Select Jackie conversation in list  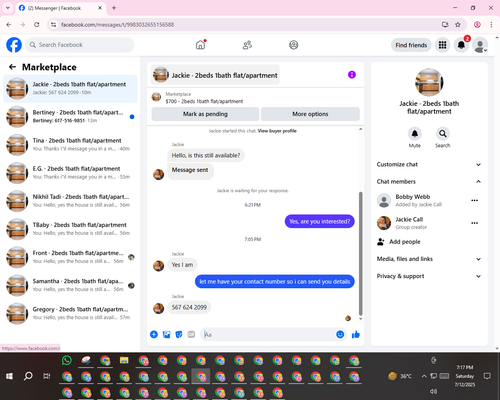click(x=70, y=88)
